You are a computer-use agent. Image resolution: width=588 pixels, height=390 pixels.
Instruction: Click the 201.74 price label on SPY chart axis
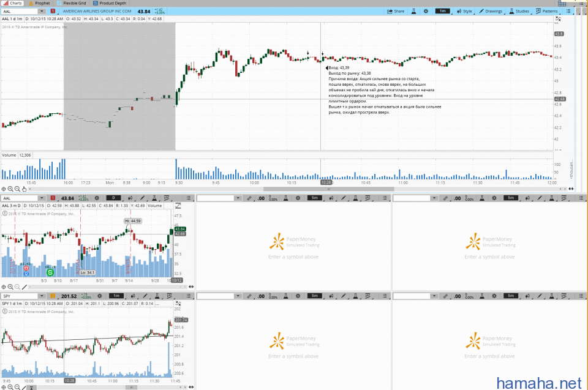coord(181,320)
